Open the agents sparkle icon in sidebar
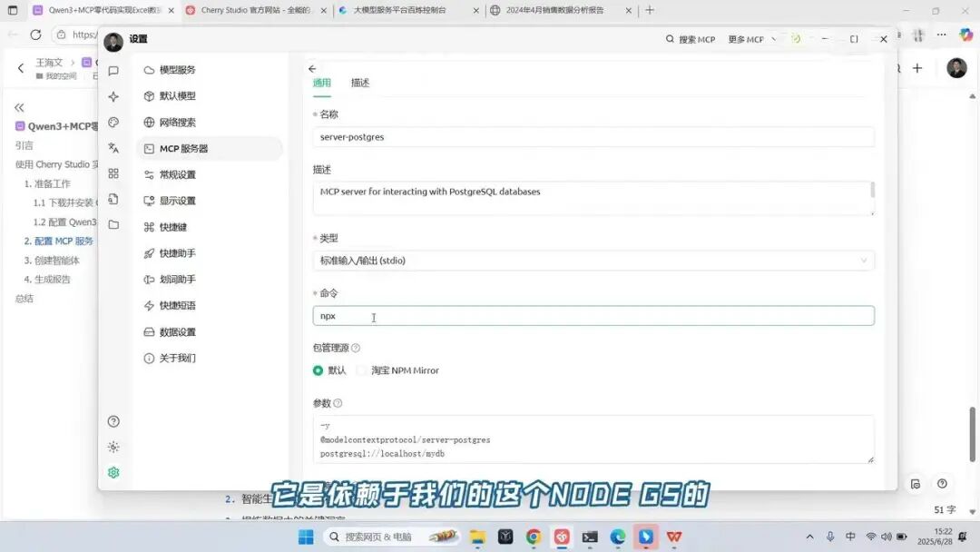Viewport: 980px width, 552px height. (113, 96)
